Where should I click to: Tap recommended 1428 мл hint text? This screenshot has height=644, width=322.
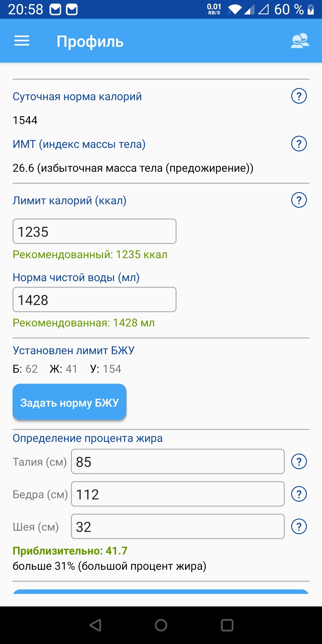click(83, 323)
